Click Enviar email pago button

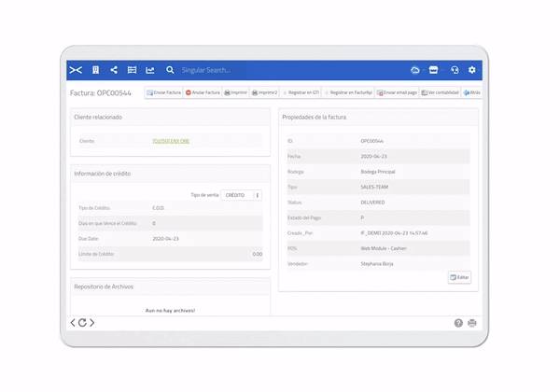(398, 92)
